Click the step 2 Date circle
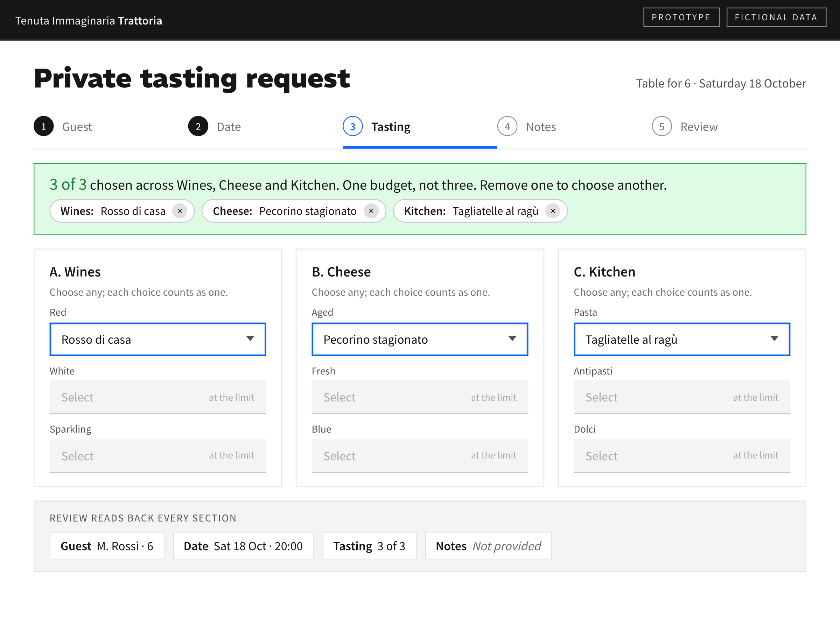Screen dimensions: 840x630 (x=198, y=126)
